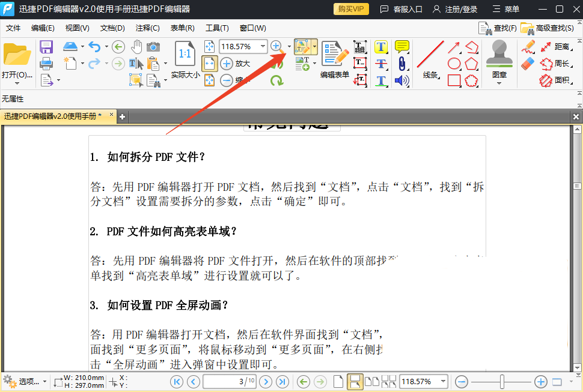Add a sound annotation

coord(402,80)
